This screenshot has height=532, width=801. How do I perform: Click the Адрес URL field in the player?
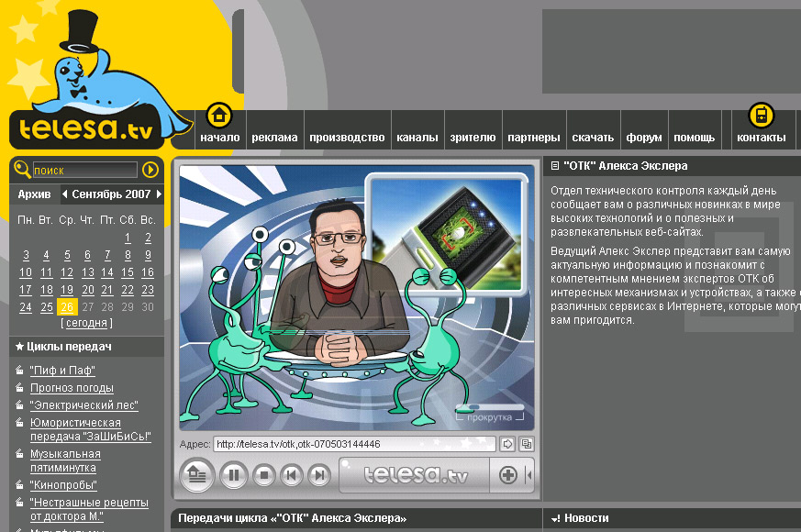pyautogui.click(x=354, y=444)
